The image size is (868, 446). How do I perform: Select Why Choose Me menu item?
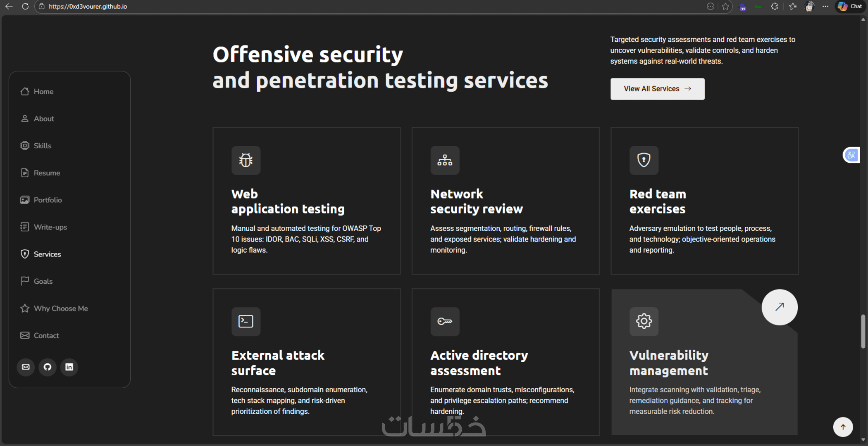click(x=61, y=308)
